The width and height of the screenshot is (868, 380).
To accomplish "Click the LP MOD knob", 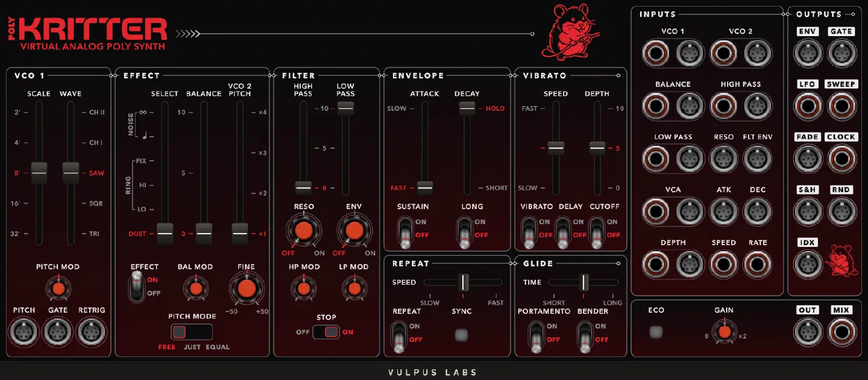I will point(354,289).
